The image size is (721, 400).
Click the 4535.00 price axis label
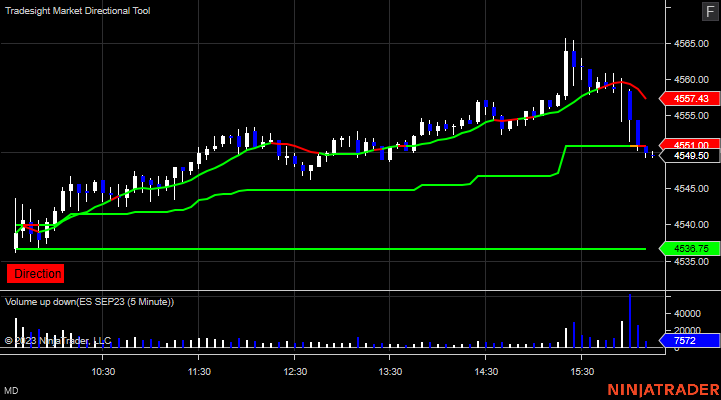point(691,261)
